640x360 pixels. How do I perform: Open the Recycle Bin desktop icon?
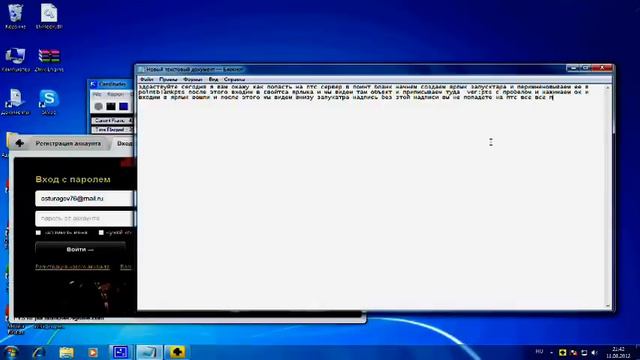click(15, 16)
